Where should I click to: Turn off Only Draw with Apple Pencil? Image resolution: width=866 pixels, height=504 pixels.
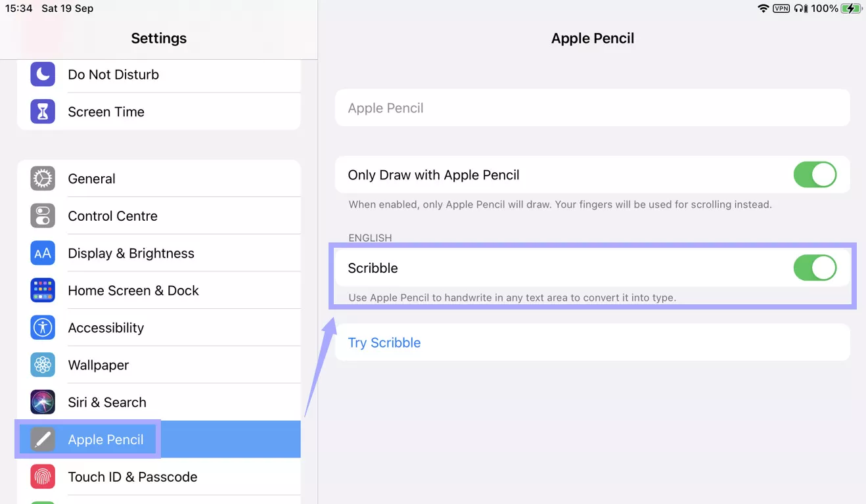pyautogui.click(x=815, y=175)
